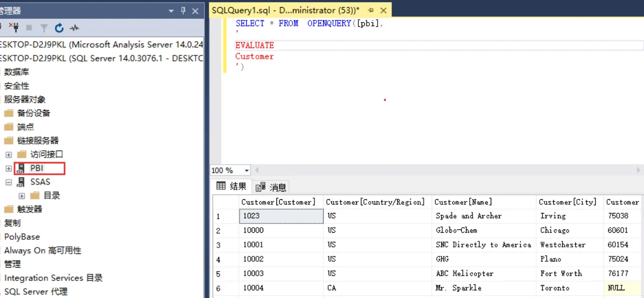Toggle the pin on the SQLQuery1.sql tab
Image resolution: width=644 pixels, height=298 pixels.
click(x=371, y=10)
